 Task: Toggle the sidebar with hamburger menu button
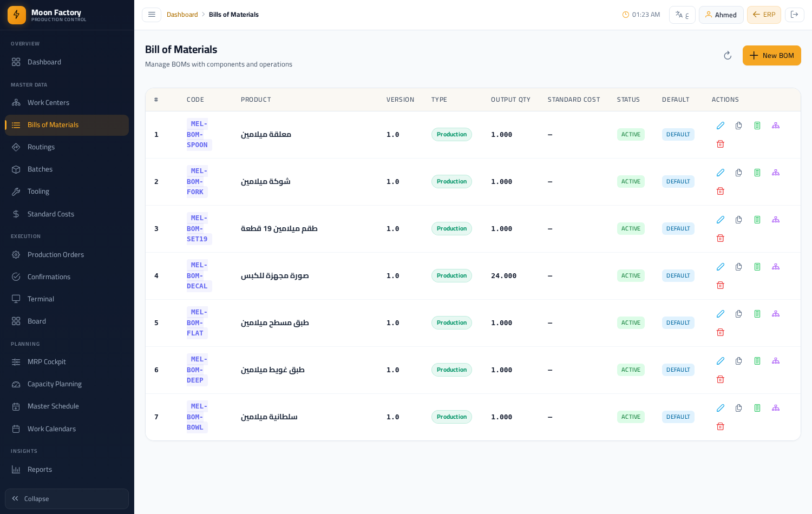(152, 15)
